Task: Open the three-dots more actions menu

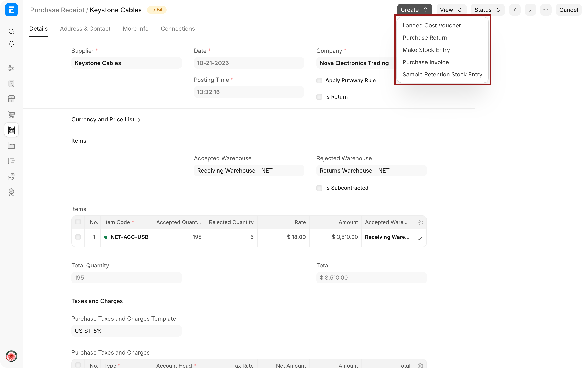Action: coord(546,10)
